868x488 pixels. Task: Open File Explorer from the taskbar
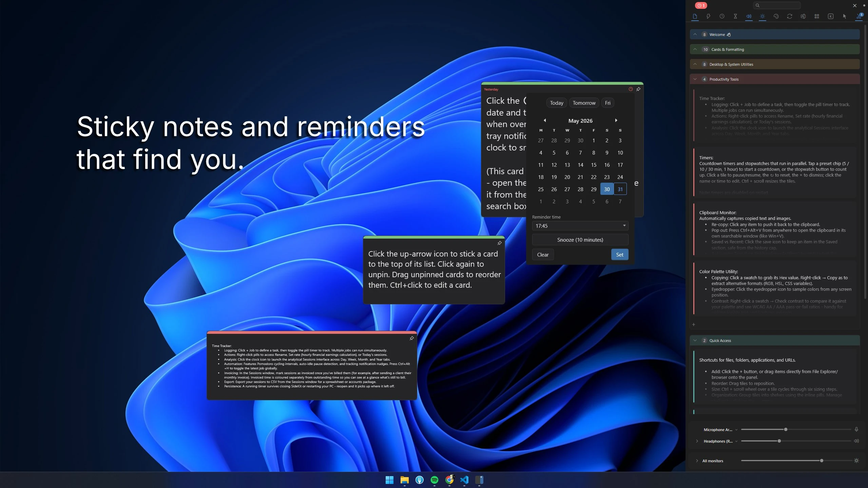pyautogui.click(x=404, y=480)
